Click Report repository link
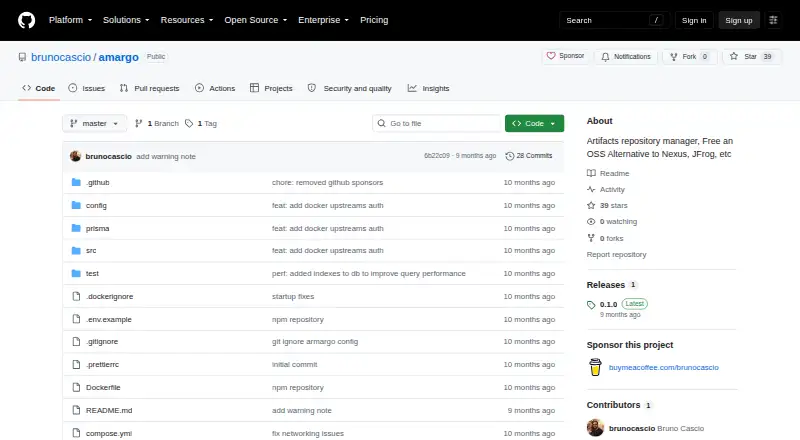 click(x=616, y=254)
